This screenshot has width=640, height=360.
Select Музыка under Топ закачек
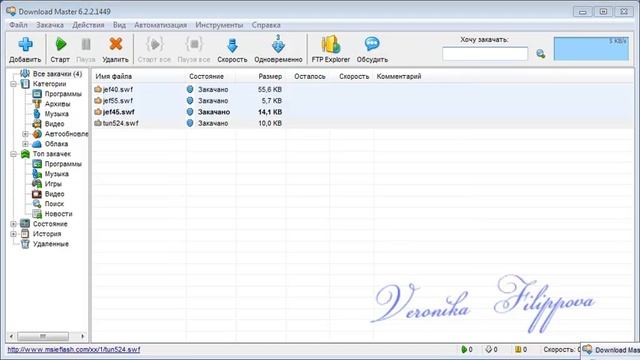[x=56, y=174]
